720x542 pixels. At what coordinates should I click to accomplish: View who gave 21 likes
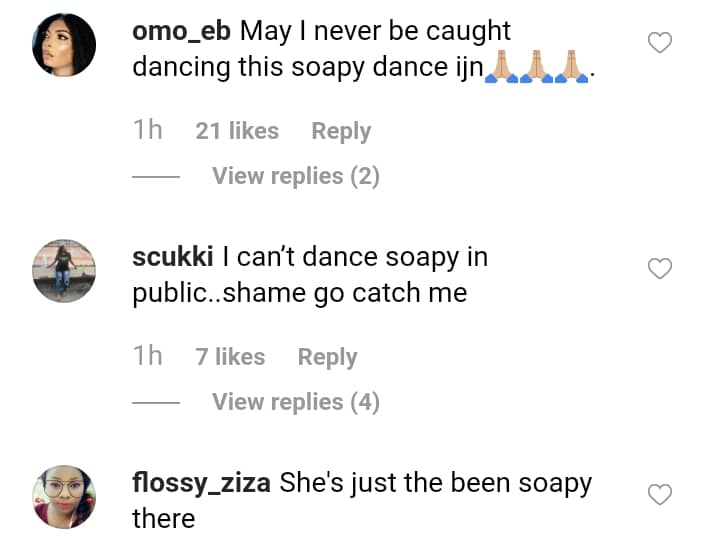[x=237, y=131]
